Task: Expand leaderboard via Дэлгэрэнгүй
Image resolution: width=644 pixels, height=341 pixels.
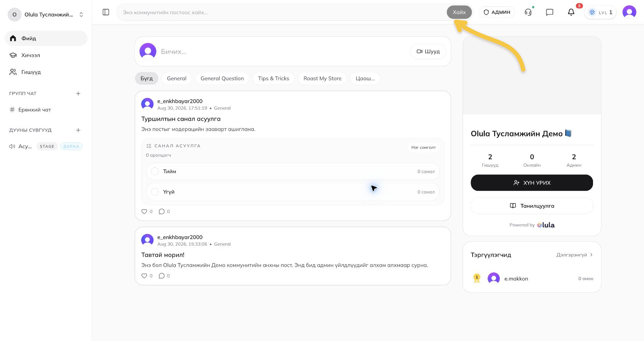Action: 575,255
